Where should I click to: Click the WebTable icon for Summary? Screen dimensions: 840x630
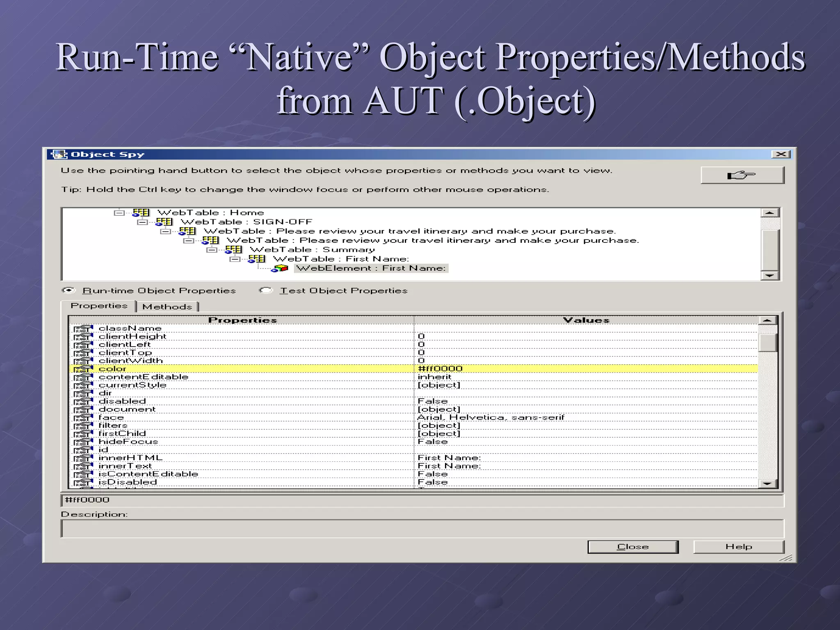point(233,249)
